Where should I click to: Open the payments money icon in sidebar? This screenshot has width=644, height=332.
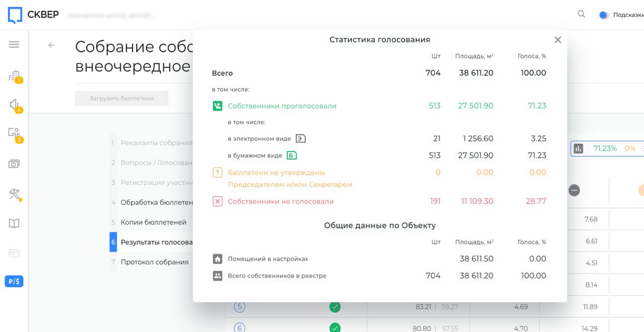coord(14,164)
